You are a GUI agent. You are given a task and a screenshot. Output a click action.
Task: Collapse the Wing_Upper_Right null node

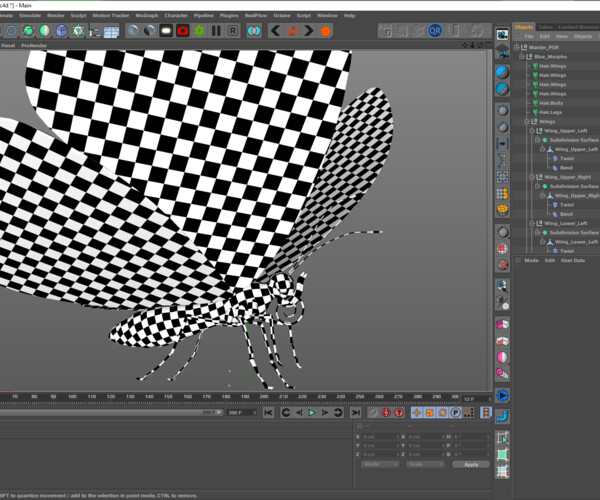(x=532, y=177)
